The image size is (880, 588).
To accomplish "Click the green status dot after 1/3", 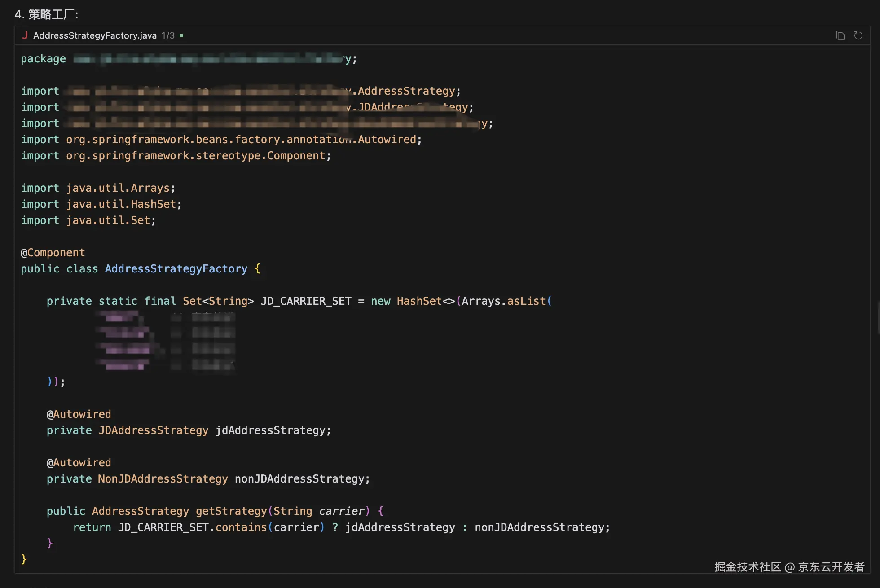I will (x=181, y=35).
